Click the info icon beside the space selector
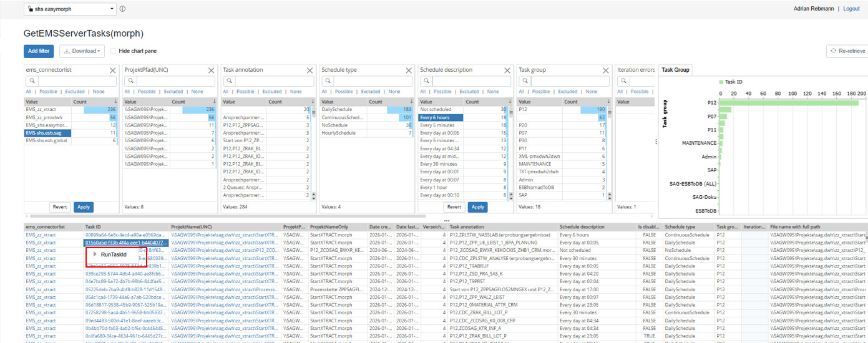The width and height of the screenshot is (868, 343). (x=122, y=9)
